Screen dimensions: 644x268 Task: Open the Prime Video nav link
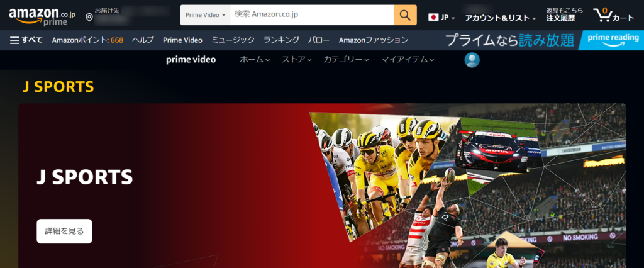point(182,40)
